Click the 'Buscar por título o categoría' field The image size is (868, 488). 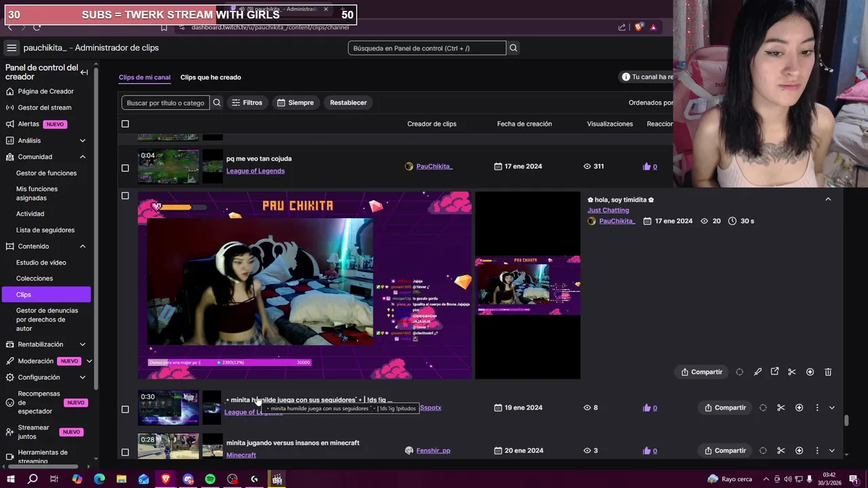[165, 103]
